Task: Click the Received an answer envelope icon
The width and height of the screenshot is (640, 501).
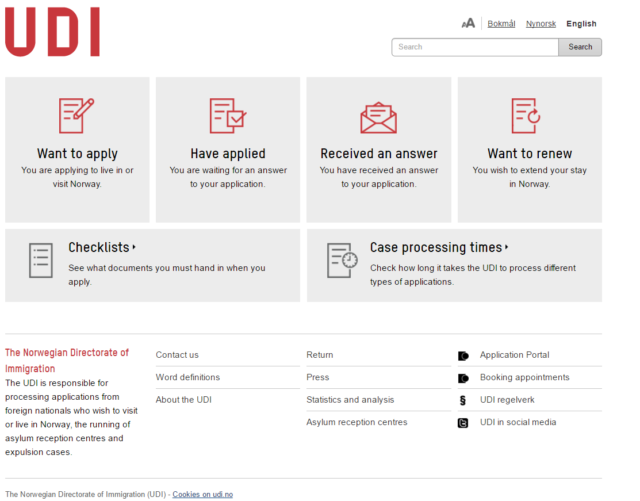Action: pyautogui.click(x=378, y=118)
